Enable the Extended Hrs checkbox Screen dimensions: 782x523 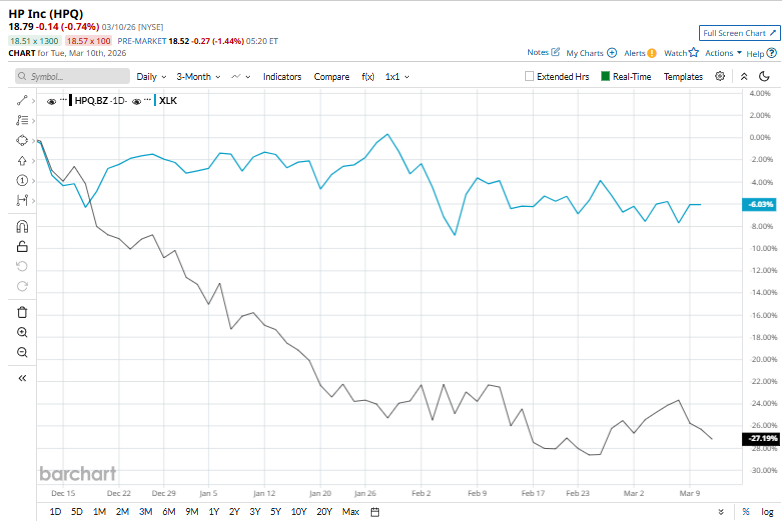[530, 77]
